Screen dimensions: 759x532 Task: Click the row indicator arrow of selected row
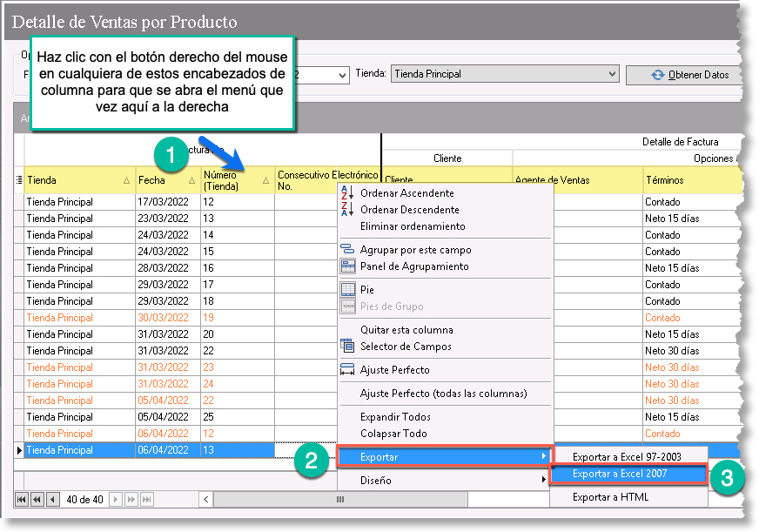19,450
